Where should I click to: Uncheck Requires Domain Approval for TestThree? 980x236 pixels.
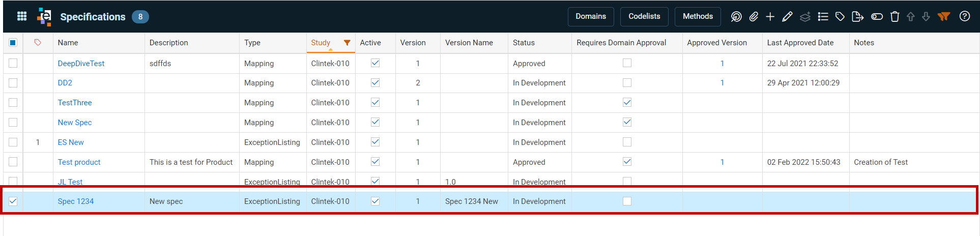(x=627, y=102)
